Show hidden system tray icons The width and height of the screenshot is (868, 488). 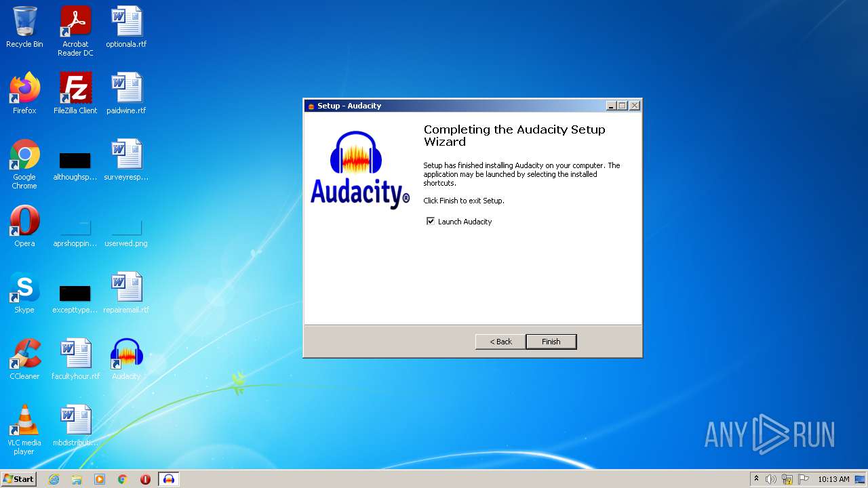[757, 479]
